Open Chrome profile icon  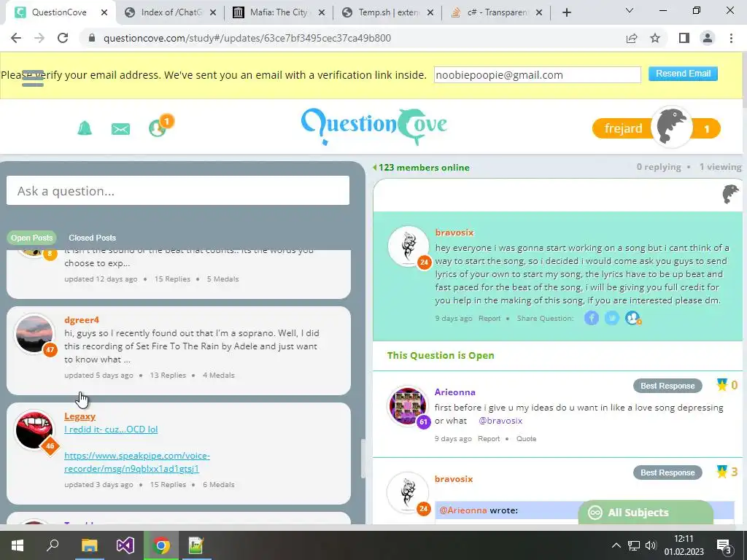coord(708,38)
